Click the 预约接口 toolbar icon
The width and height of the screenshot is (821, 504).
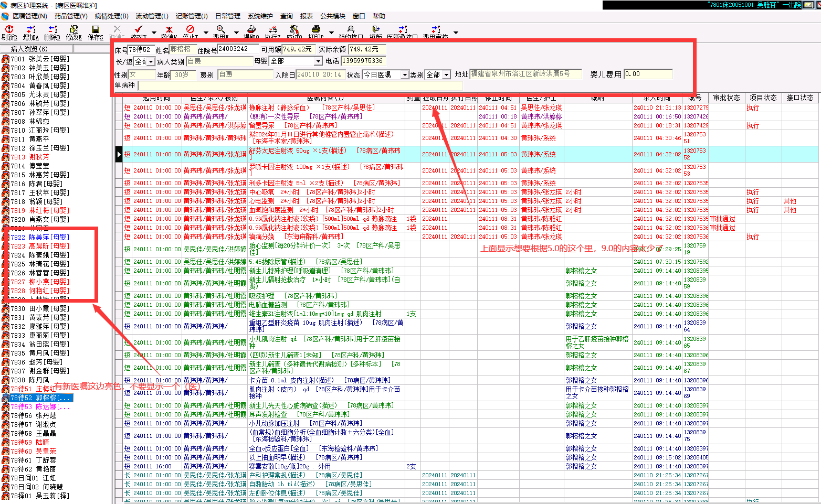pyautogui.click(x=351, y=29)
